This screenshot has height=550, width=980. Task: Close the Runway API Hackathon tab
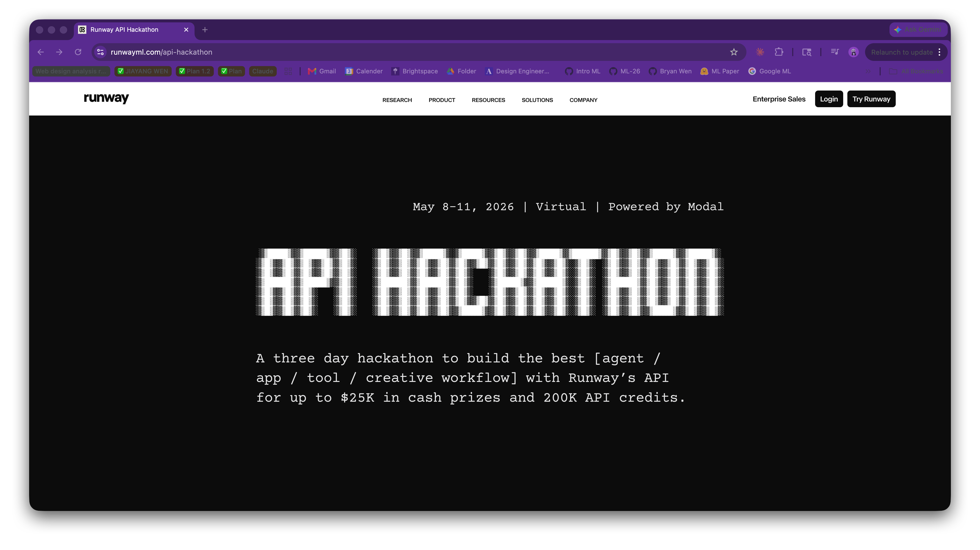pos(186,30)
